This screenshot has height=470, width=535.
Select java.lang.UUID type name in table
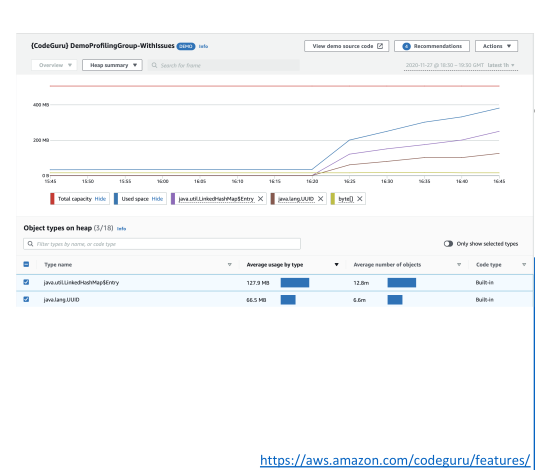tap(61, 300)
